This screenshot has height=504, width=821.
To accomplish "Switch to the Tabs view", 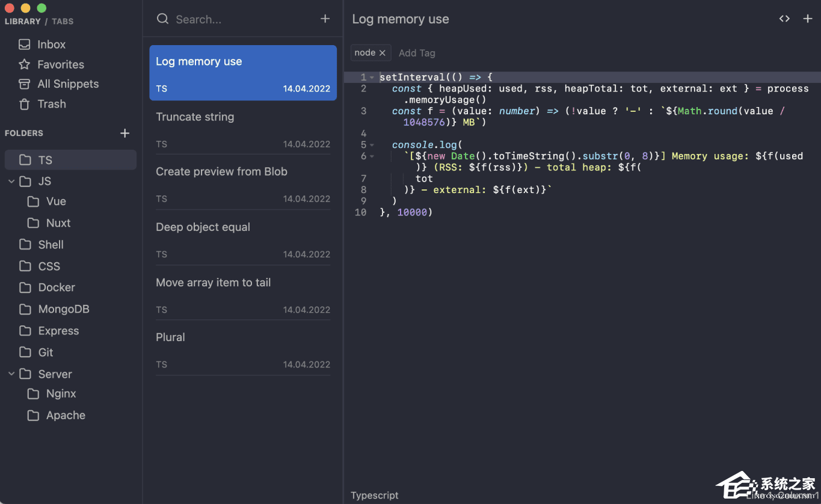I will pos(63,21).
